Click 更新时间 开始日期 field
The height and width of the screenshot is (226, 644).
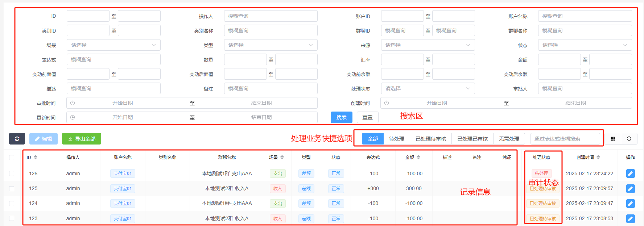coord(123,117)
